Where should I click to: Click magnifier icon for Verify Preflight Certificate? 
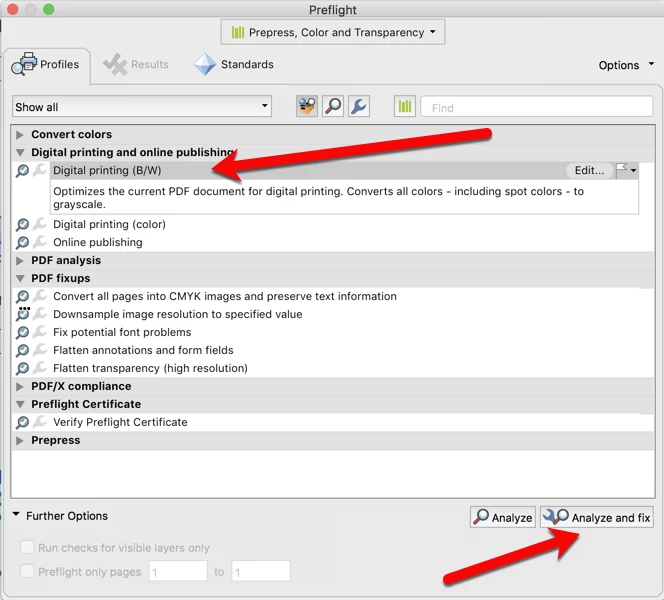(x=22, y=423)
